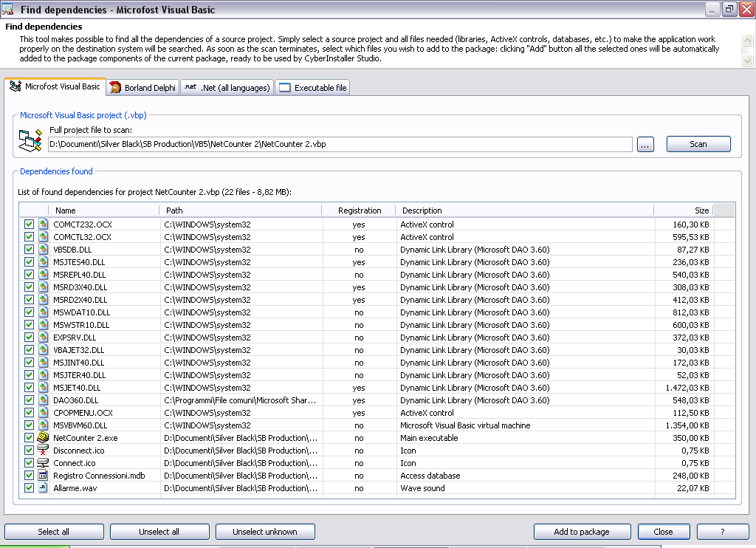The image size is (756, 548).
Task: Click the file icon beside MSRD2X40.DLL
Action: (x=44, y=300)
